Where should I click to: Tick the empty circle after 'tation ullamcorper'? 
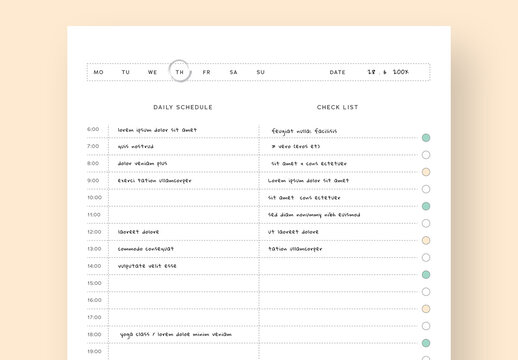click(x=426, y=258)
